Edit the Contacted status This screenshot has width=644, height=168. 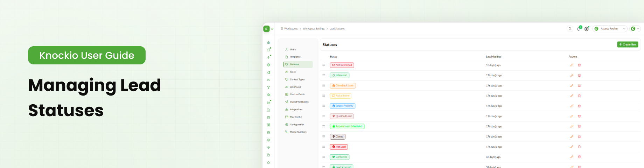tap(572, 157)
